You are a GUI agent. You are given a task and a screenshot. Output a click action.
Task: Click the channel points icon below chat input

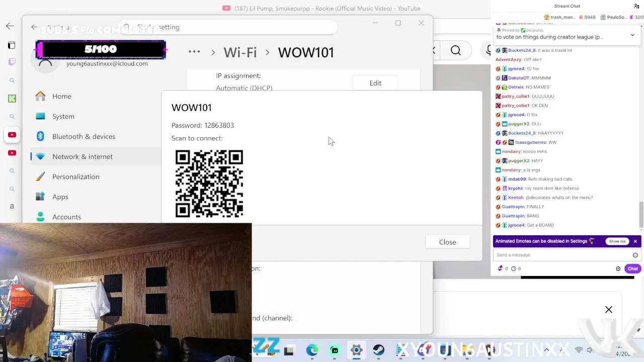[500, 268]
